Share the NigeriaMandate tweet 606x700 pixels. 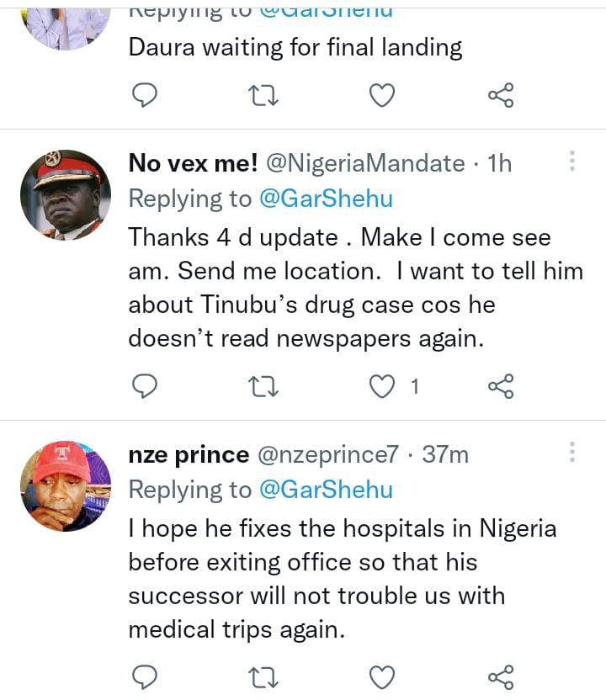click(x=501, y=386)
